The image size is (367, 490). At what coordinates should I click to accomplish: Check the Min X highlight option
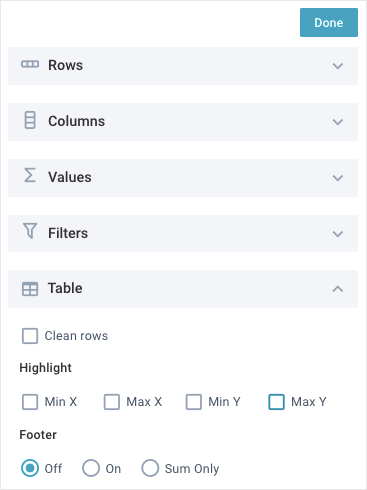(x=30, y=402)
